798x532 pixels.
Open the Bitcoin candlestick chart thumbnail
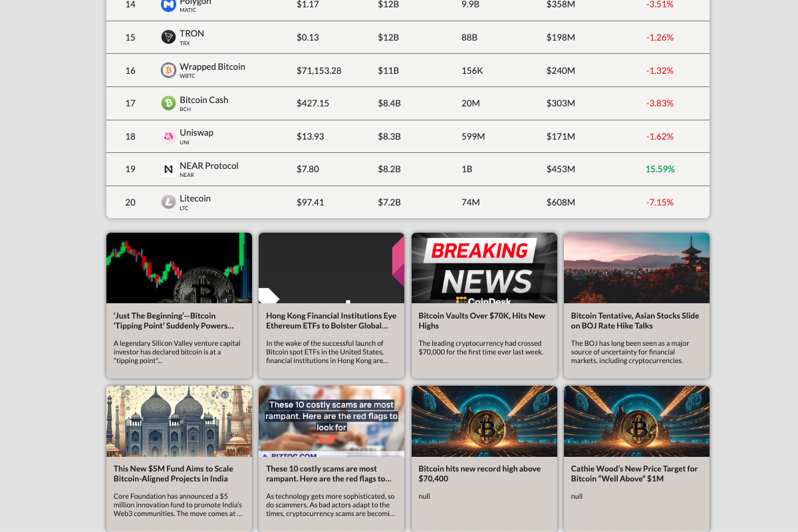click(x=179, y=268)
